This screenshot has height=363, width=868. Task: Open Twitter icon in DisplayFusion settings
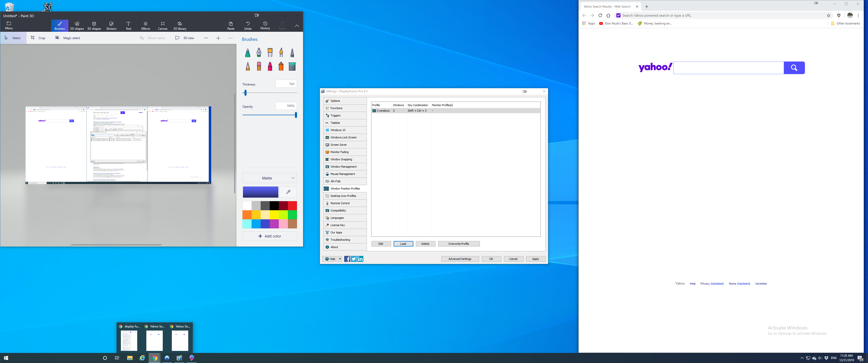pyautogui.click(x=354, y=259)
